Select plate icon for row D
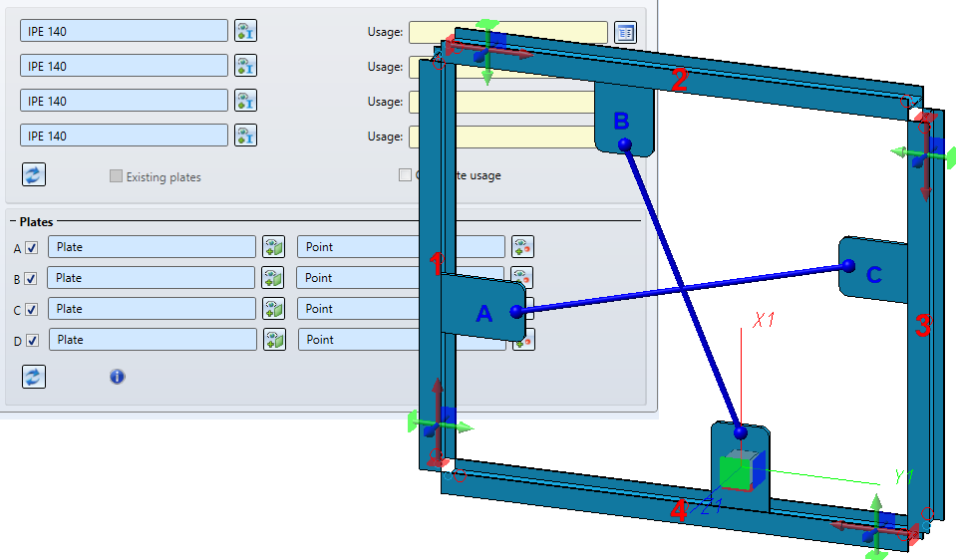Image resolution: width=957 pixels, height=560 pixels. 275,339
